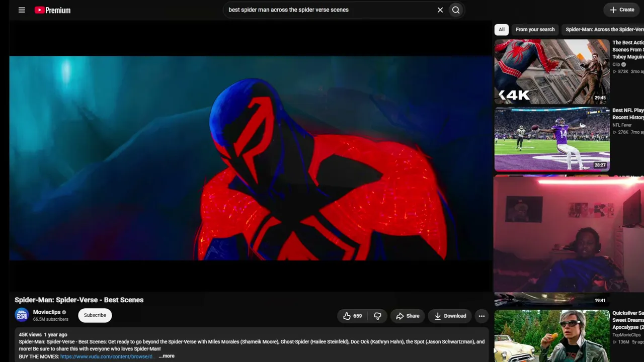Click the TopMovieClips channel name

pyautogui.click(x=626, y=335)
